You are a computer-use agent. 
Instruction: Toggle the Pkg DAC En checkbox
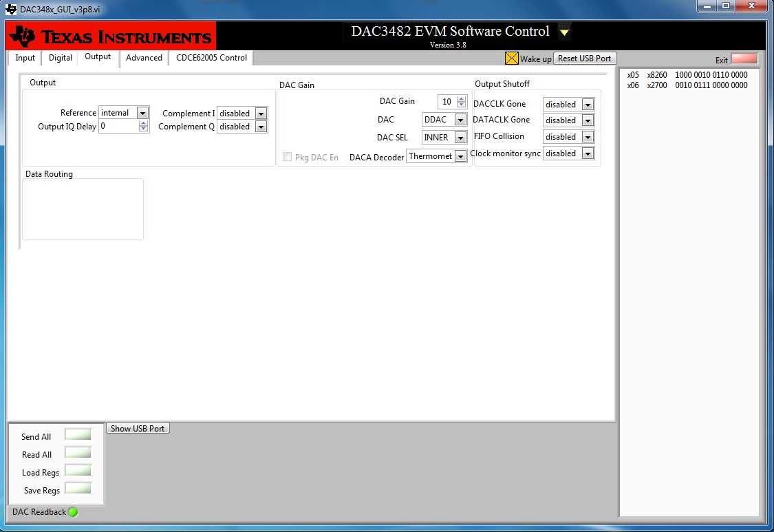click(287, 156)
